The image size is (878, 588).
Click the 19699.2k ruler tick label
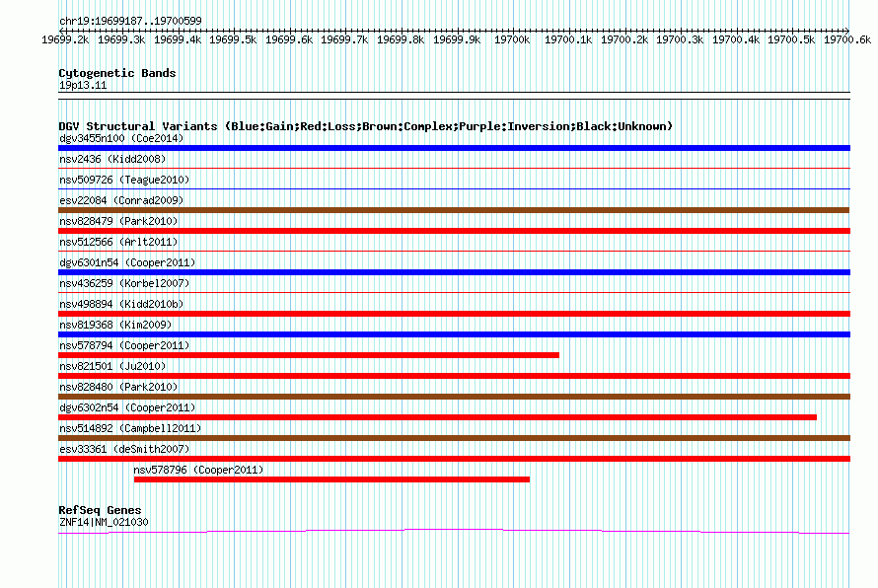(x=65, y=39)
